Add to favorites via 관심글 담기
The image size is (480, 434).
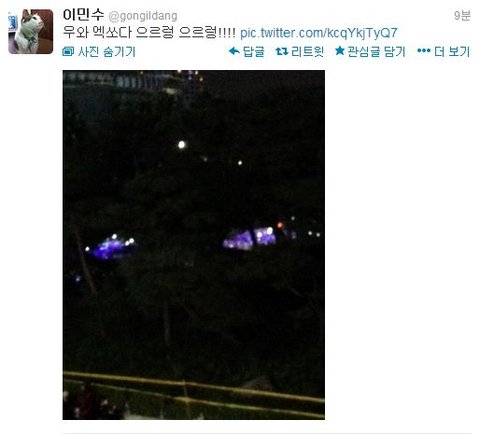click(x=376, y=52)
